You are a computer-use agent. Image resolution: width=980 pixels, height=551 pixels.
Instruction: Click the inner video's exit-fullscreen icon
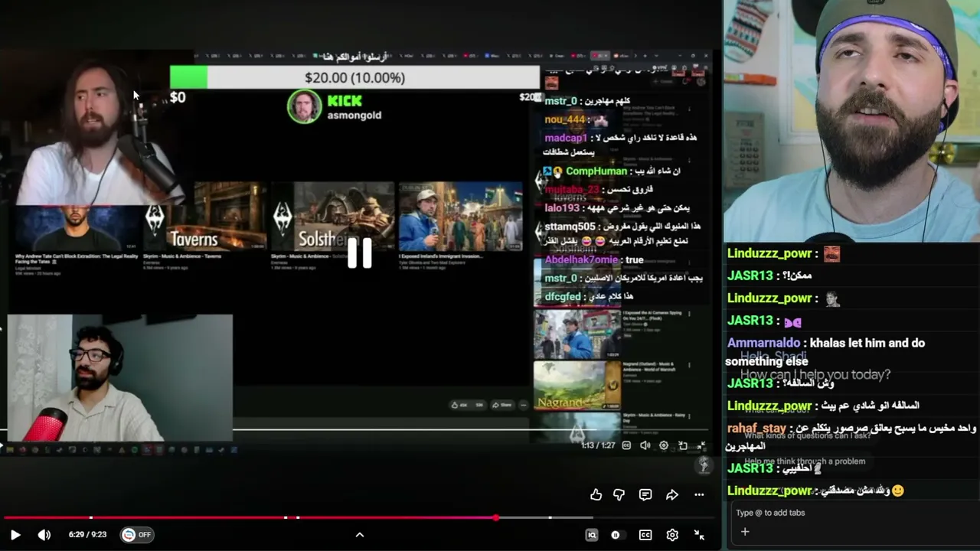tap(701, 445)
